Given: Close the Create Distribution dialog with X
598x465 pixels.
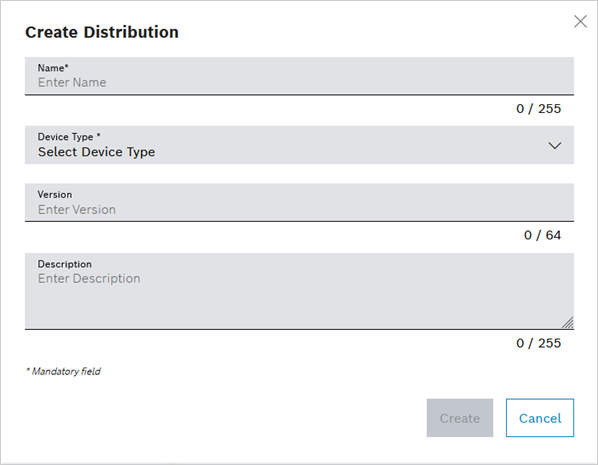Looking at the screenshot, I should click(x=580, y=22).
